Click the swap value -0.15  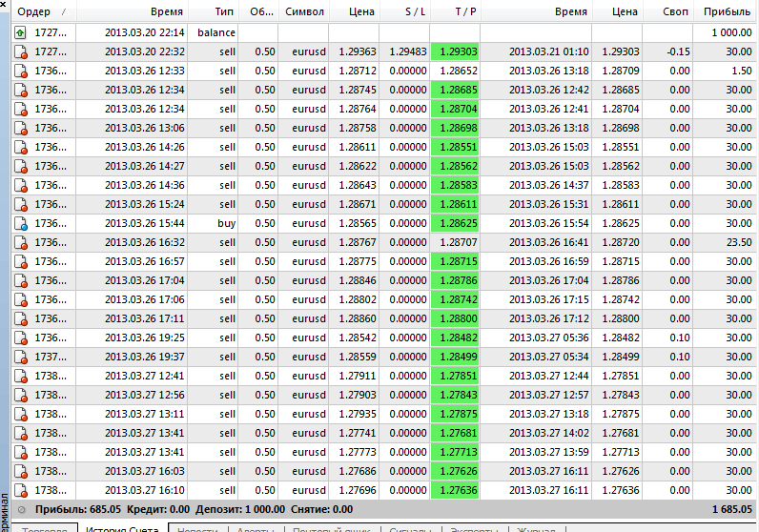click(678, 51)
